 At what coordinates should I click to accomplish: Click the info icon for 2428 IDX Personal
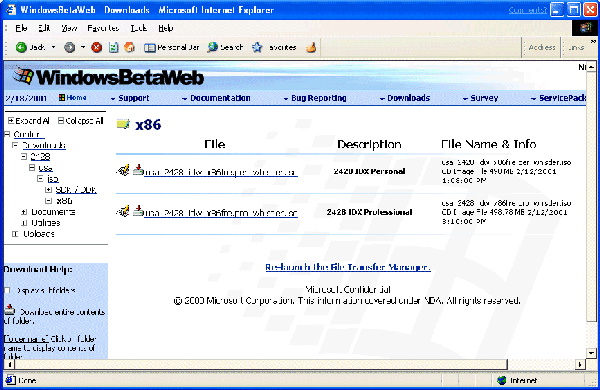tap(123, 170)
